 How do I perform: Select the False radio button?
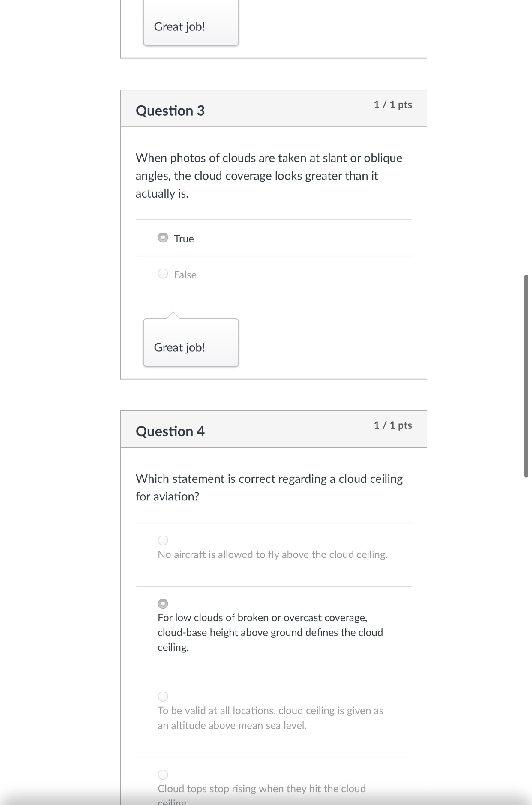click(163, 274)
